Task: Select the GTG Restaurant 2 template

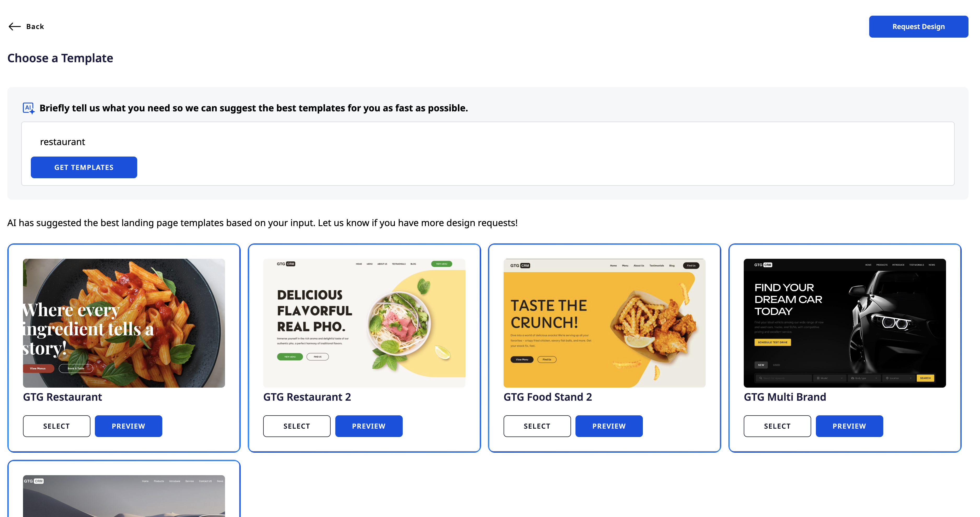Action: coord(296,426)
